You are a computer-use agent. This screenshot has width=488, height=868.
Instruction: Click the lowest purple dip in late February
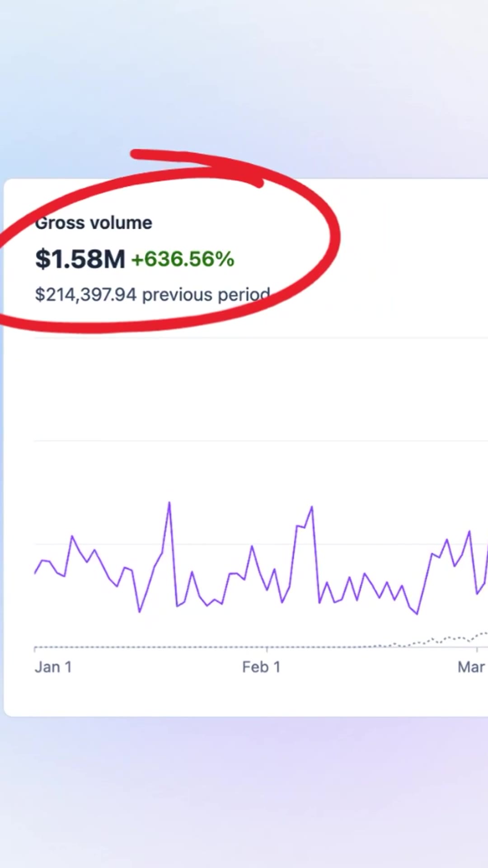[x=417, y=613]
